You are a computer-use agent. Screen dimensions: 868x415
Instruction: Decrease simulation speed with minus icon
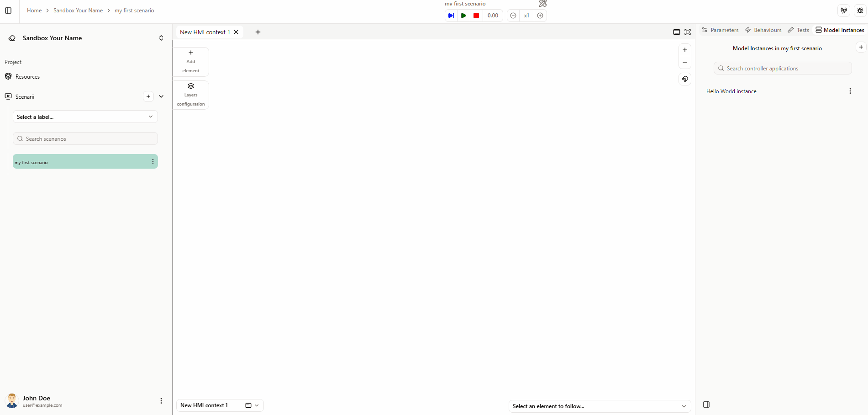click(x=513, y=16)
